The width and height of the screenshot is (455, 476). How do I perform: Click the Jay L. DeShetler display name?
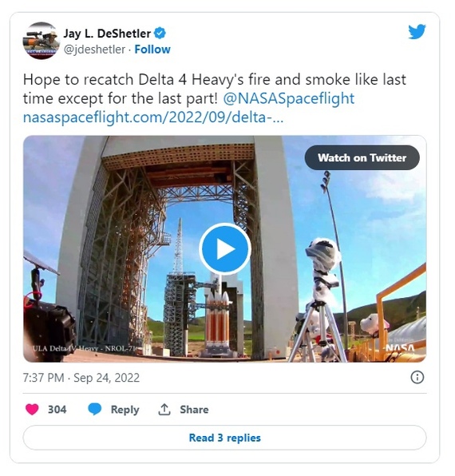(x=107, y=34)
